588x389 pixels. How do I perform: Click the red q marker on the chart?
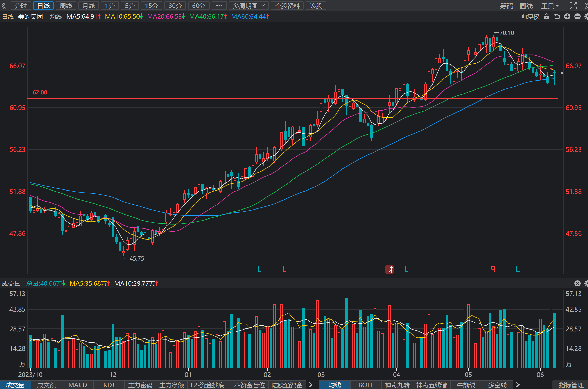point(493,268)
